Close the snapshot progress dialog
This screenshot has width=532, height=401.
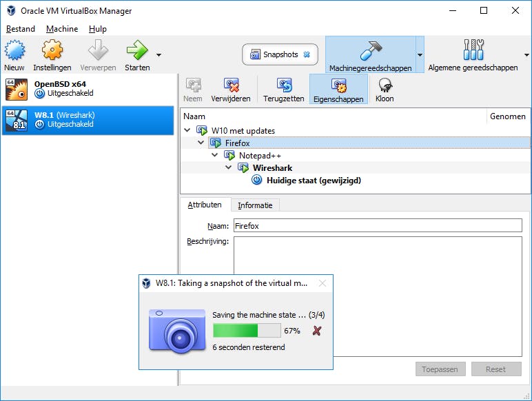(323, 283)
